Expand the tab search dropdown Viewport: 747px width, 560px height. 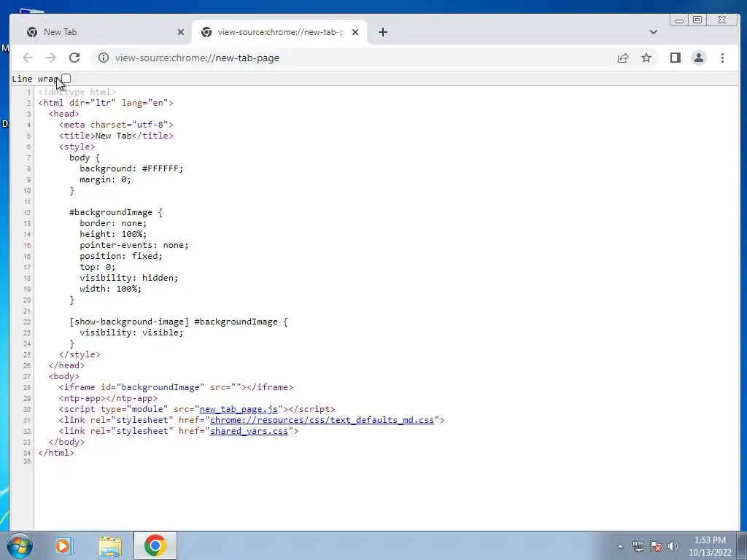[653, 32]
